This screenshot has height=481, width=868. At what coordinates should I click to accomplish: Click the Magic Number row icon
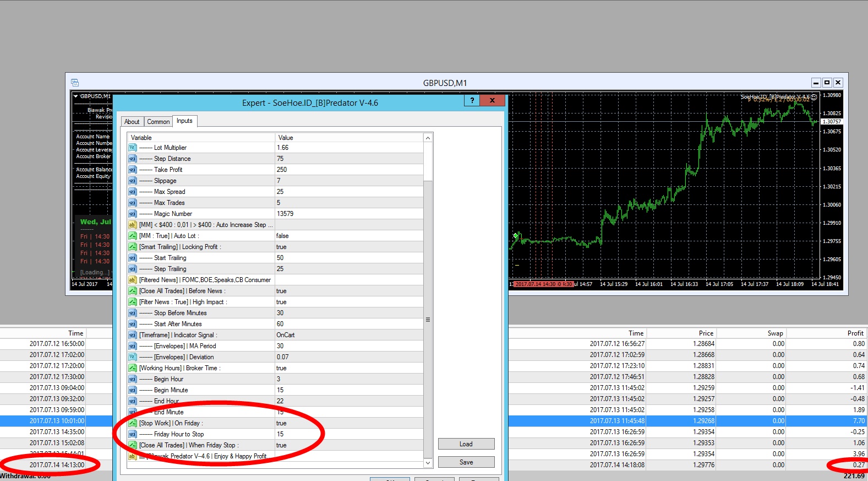point(132,214)
